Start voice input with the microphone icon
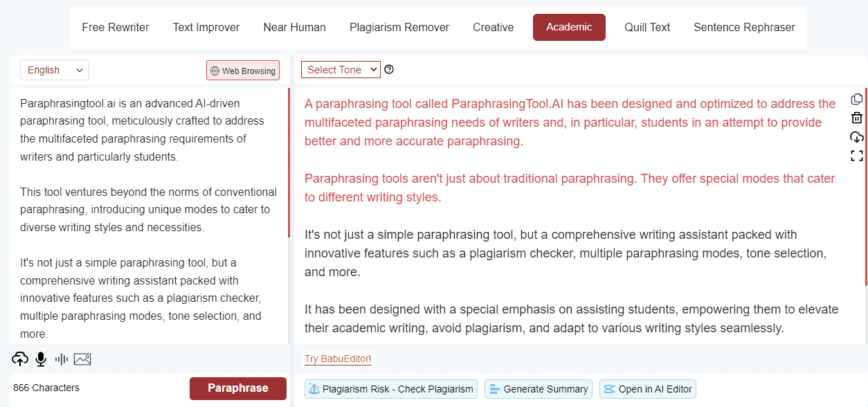868x407 pixels. 41,359
